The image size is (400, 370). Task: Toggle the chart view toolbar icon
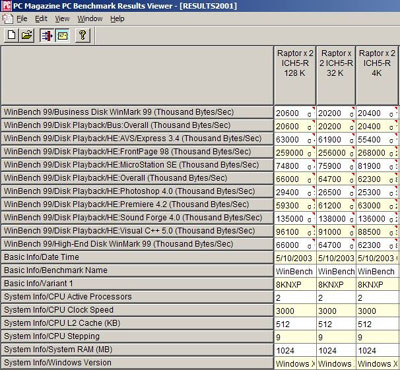pyautogui.click(x=62, y=35)
